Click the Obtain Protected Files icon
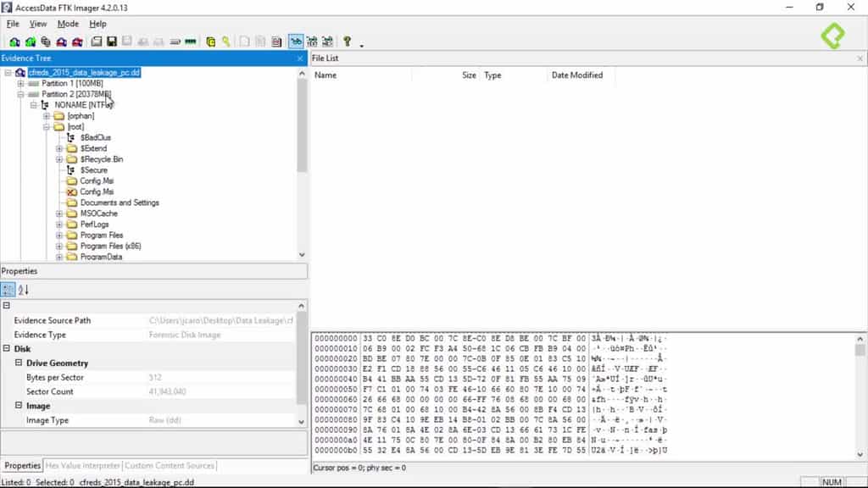Viewport: 868px width, 488px height. (210, 42)
